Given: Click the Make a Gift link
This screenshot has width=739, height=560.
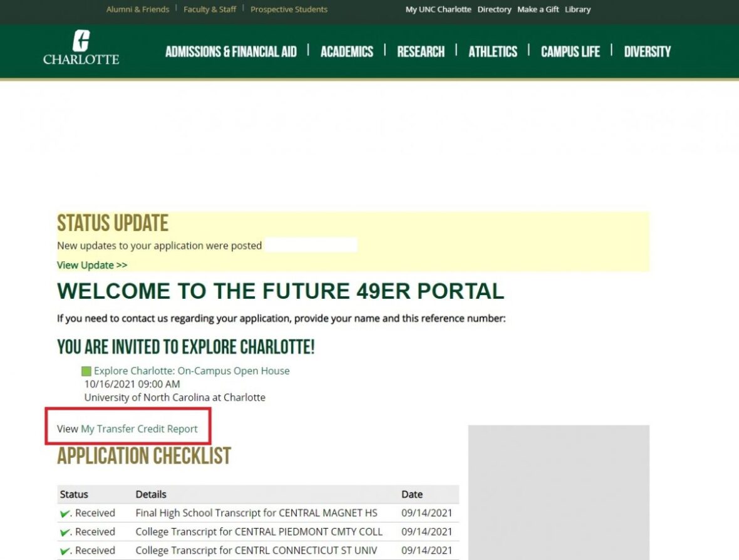Looking at the screenshot, I should coord(538,9).
